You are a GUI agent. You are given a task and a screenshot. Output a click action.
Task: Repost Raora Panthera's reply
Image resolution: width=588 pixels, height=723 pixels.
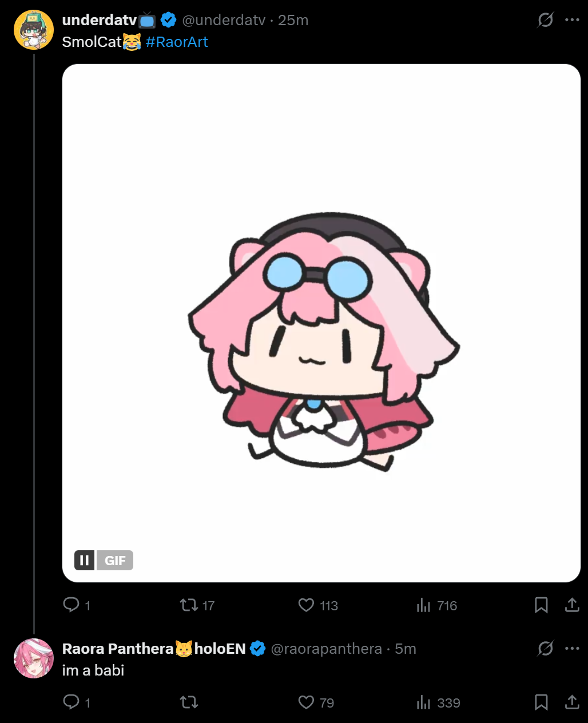pyautogui.click(x=189, y=702)
